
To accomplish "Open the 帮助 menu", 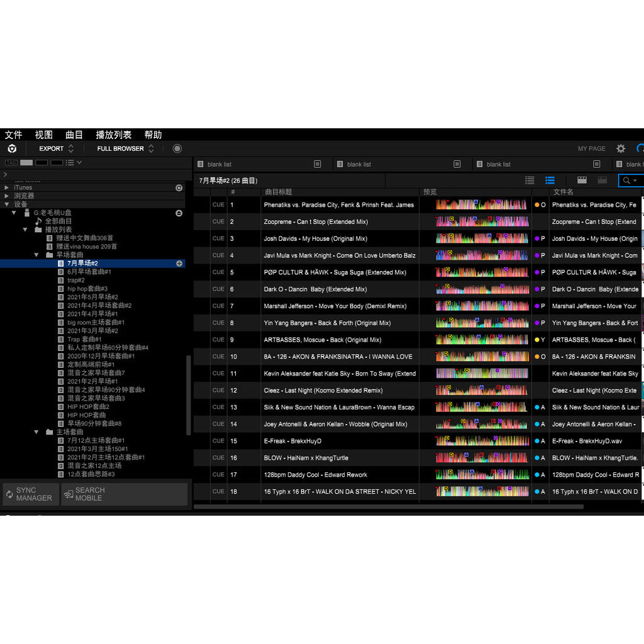I will (153, 135).
